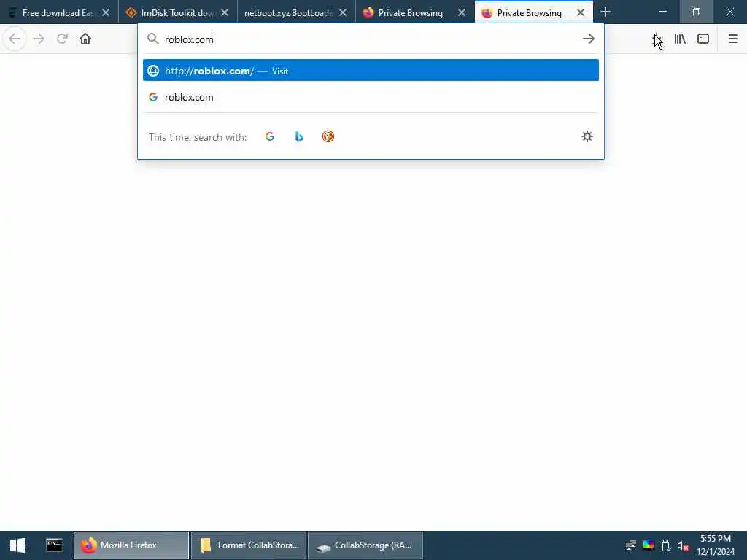Open the Windows Start menu
This screenshot has width=747, height=560.
(x=18, y=545)
